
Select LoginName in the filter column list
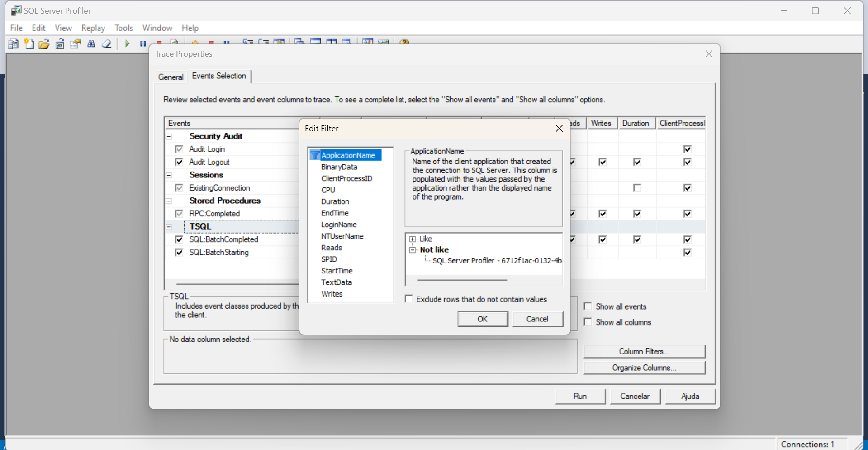coord(339,225)
